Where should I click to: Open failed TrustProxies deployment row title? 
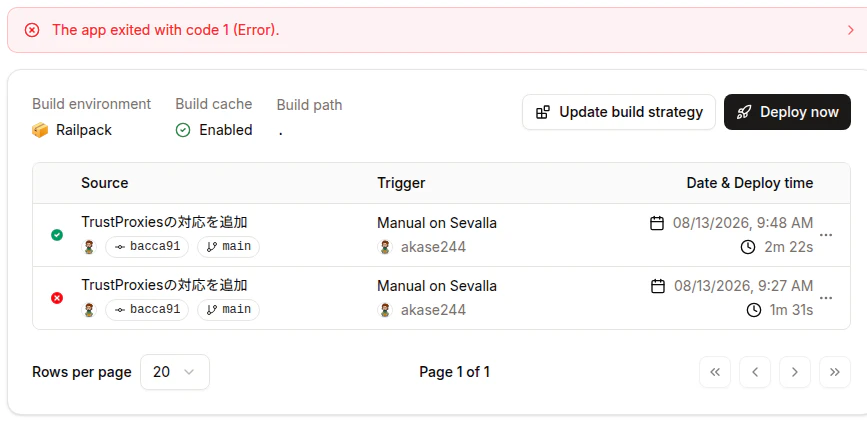[x=164, y=285]
